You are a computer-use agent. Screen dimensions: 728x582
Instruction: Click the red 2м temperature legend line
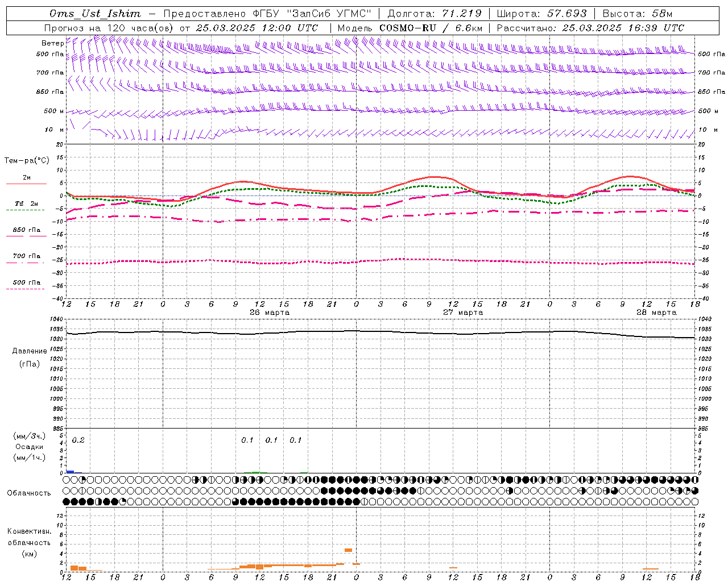[26, 184]
